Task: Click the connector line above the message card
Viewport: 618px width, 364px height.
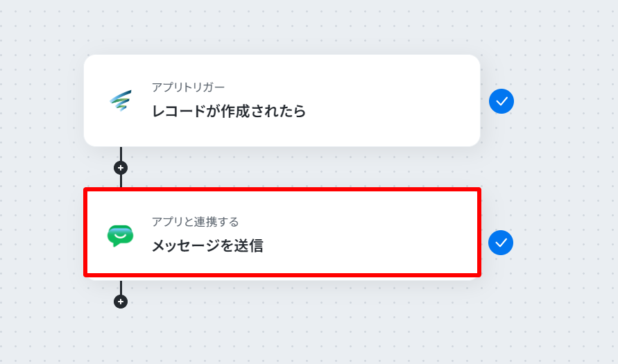Action: 121,181
